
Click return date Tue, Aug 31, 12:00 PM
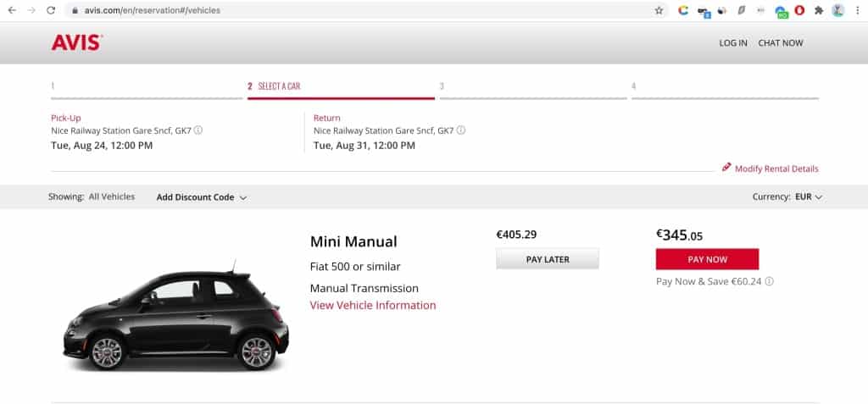coord(364,146)
